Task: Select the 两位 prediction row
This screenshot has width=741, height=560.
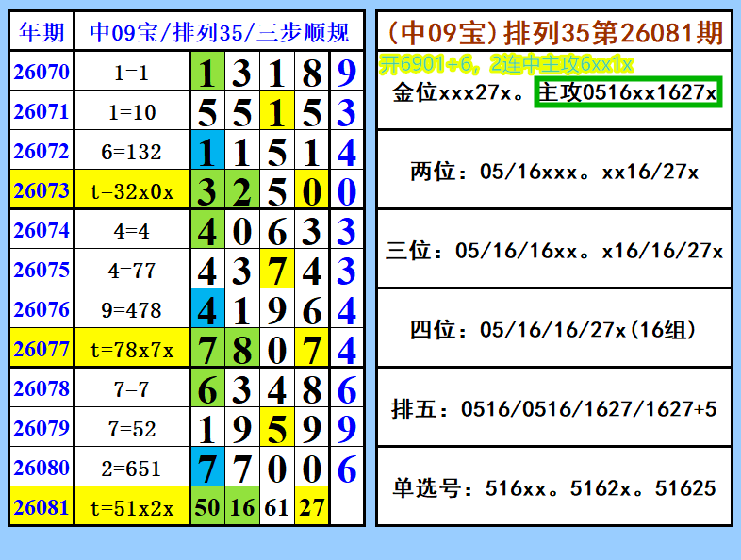Action: coord(554,172)
